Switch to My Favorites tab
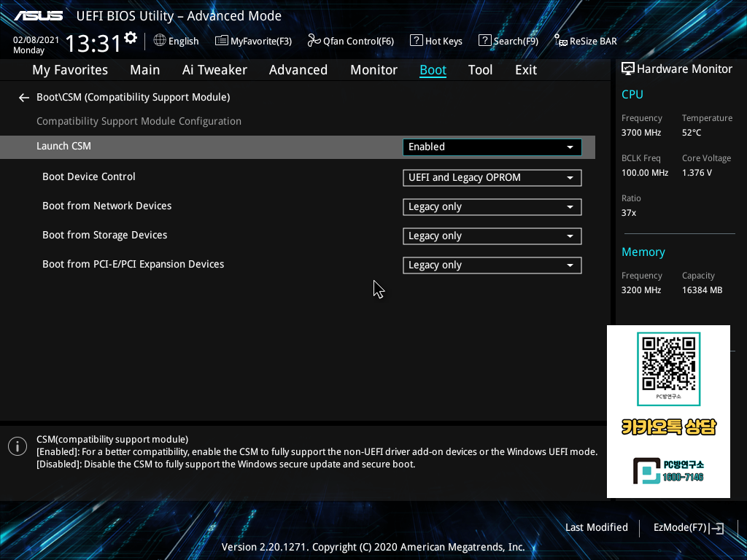The height and width of the screenshot is (560, 747). click(70, 70)
